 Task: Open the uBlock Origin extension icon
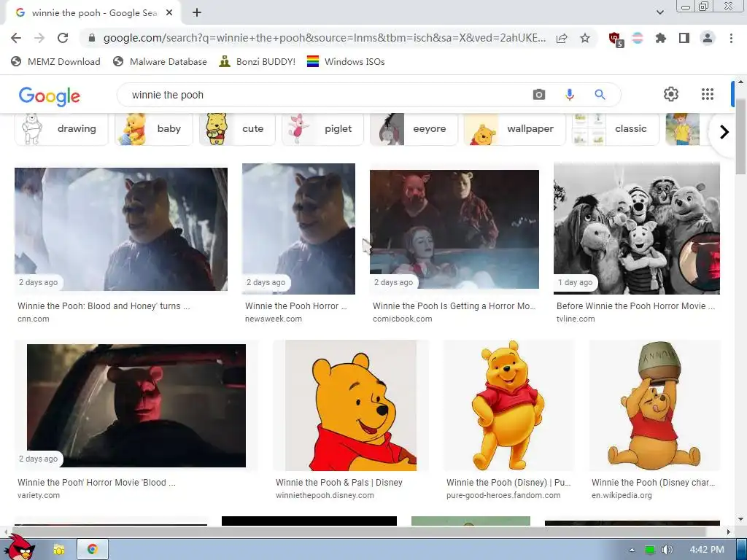616,39
